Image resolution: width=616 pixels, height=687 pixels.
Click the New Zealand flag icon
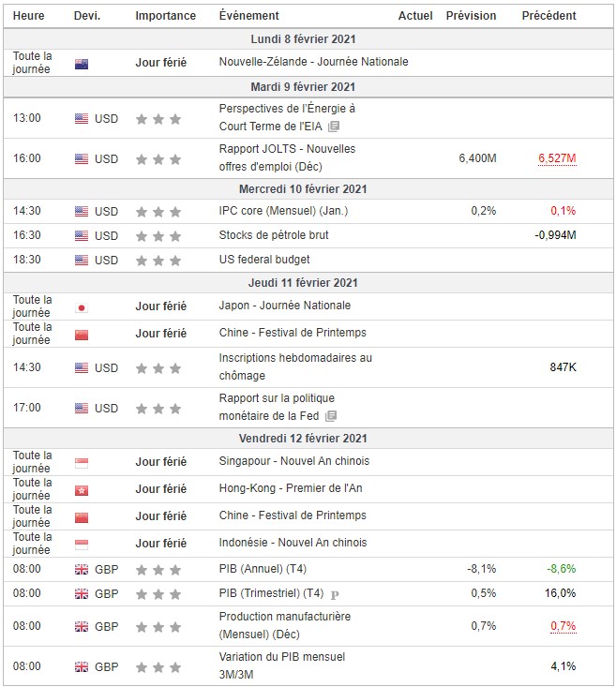[x=82, y=63]
